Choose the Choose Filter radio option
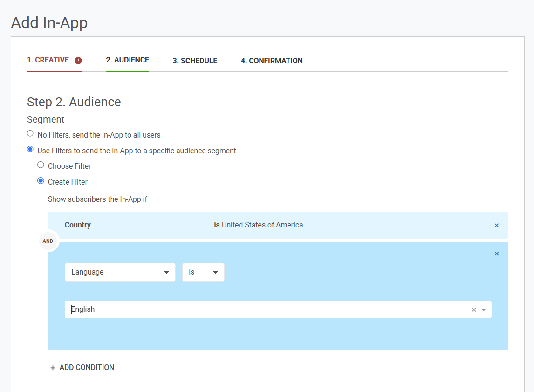The height and width of the screenshot is (392, 534). pyautogui.click(x=41, y=165)
